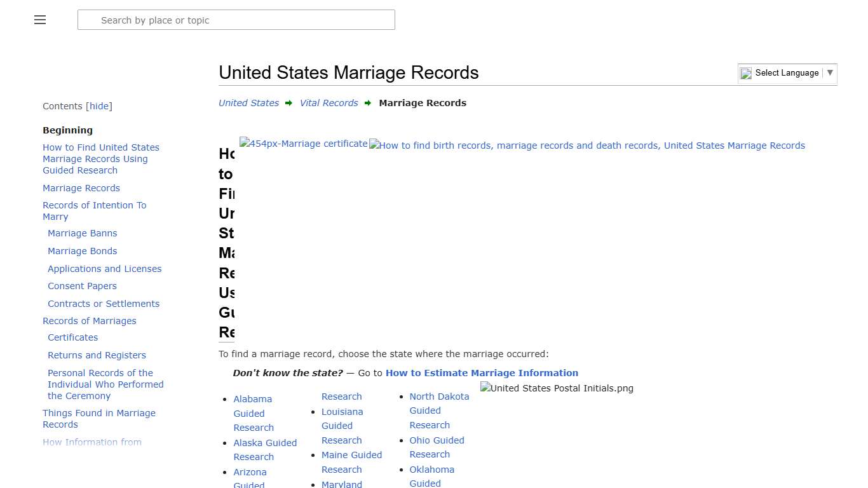Expand Records of Marriages in Contents

click(x=89, y=321)
